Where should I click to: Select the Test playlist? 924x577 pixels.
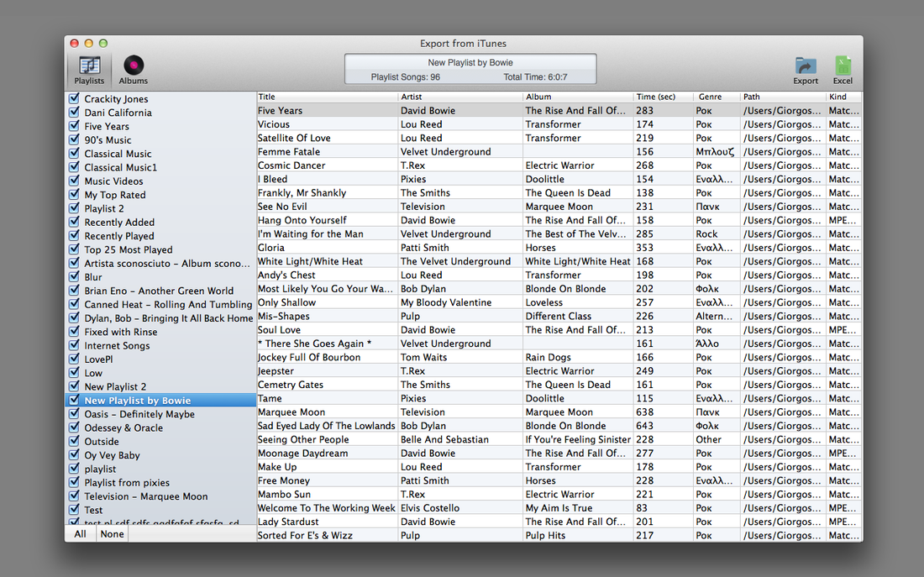tap(93, 510)
